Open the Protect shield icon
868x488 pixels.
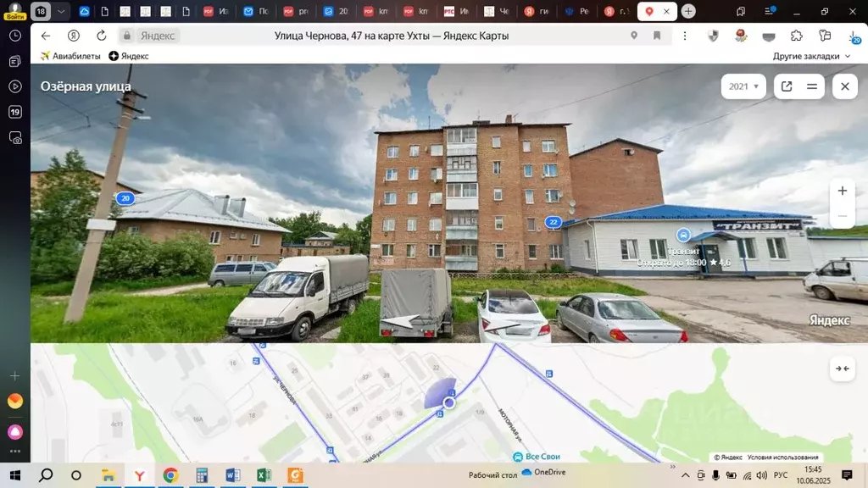pyautogui.click(x=713, y=36)
